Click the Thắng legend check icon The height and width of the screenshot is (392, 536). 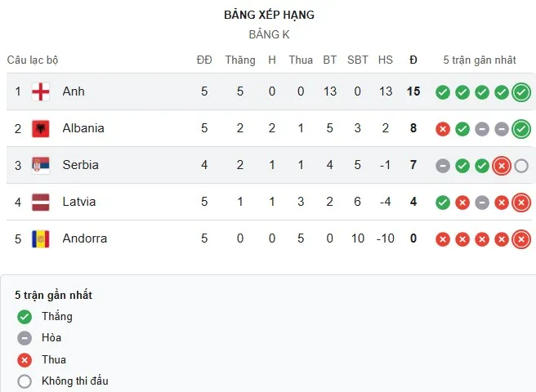25,317
